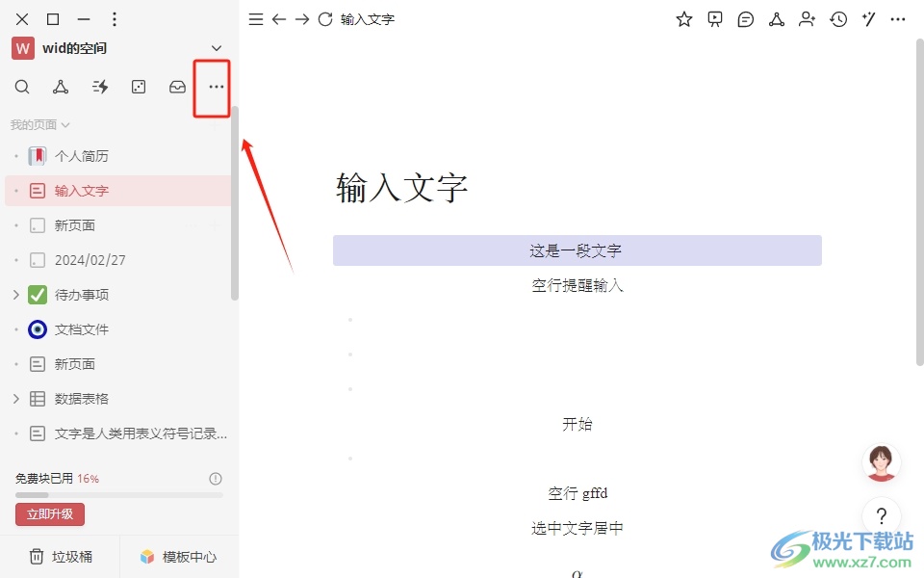Go forward with the right arrow

point(301,19)
